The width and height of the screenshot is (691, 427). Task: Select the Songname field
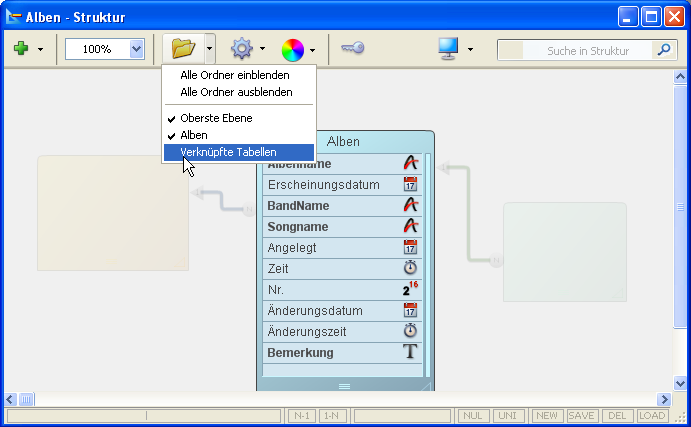click(x=342, y=226)
